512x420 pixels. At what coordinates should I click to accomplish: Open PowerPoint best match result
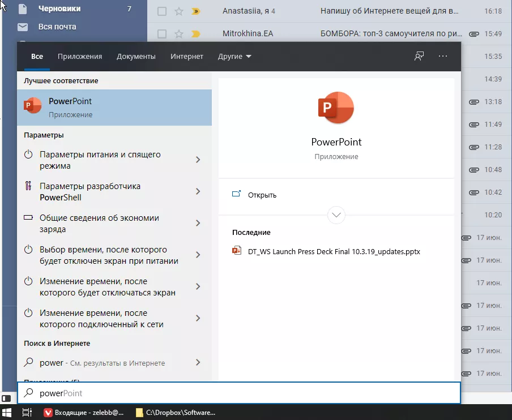tap(114, 108)
